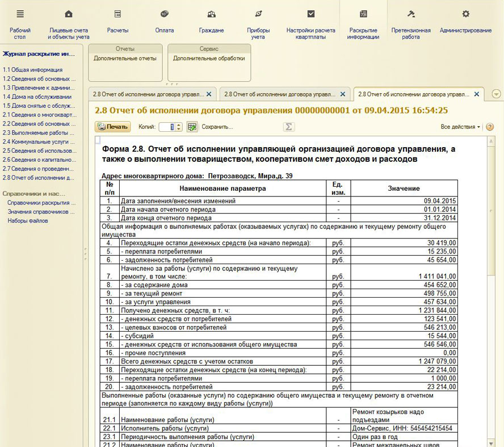This screenshot has height=447, width=504.
Task: Select 2.8 Отчет об исполнении д...
Action: click(38, 178)
